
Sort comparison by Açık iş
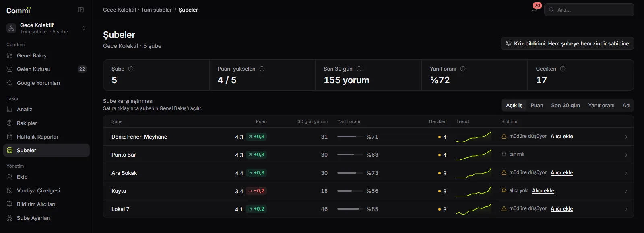[514, 105]
